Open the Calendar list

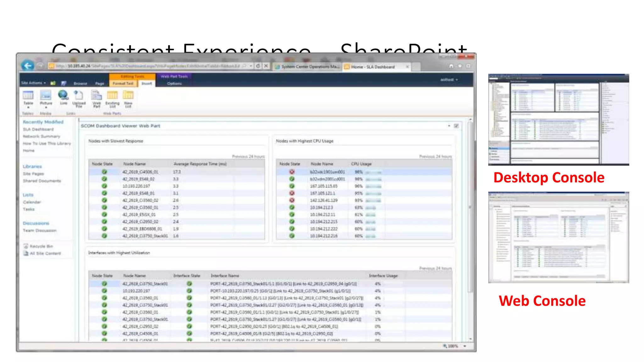[x=32, y=202]
